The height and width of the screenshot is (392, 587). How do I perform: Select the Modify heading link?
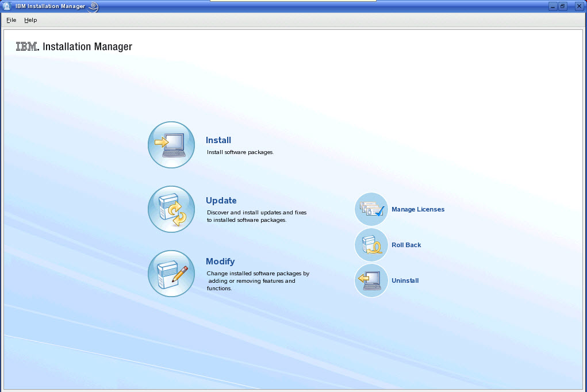[x=220, y=262]
